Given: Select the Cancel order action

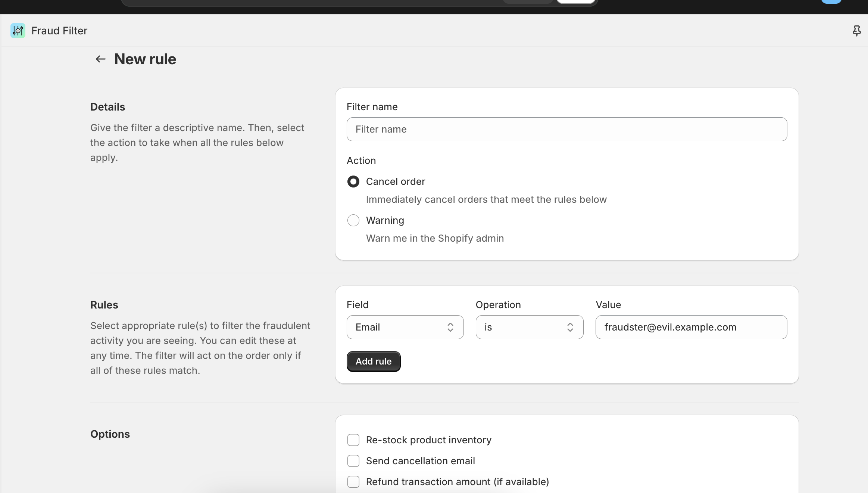Looking at the screenshot, I should point(353,182).
